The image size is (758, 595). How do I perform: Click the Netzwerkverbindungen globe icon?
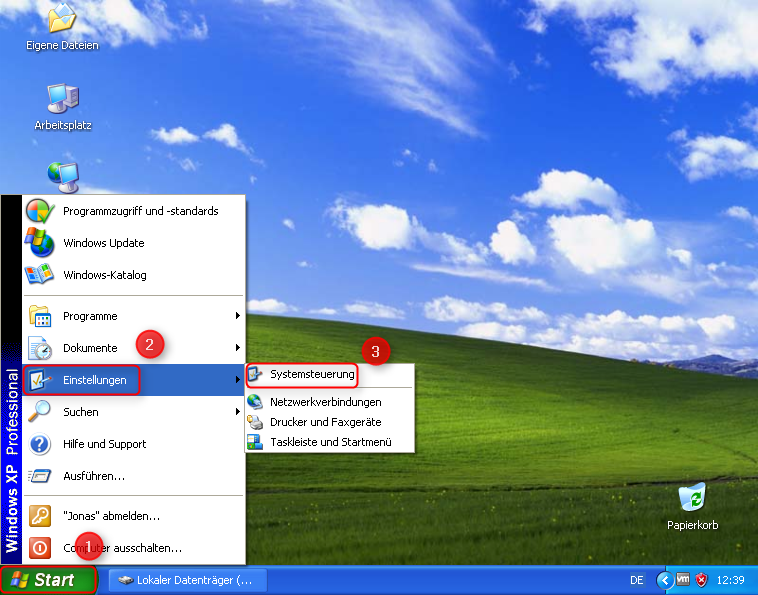(255, 402)
